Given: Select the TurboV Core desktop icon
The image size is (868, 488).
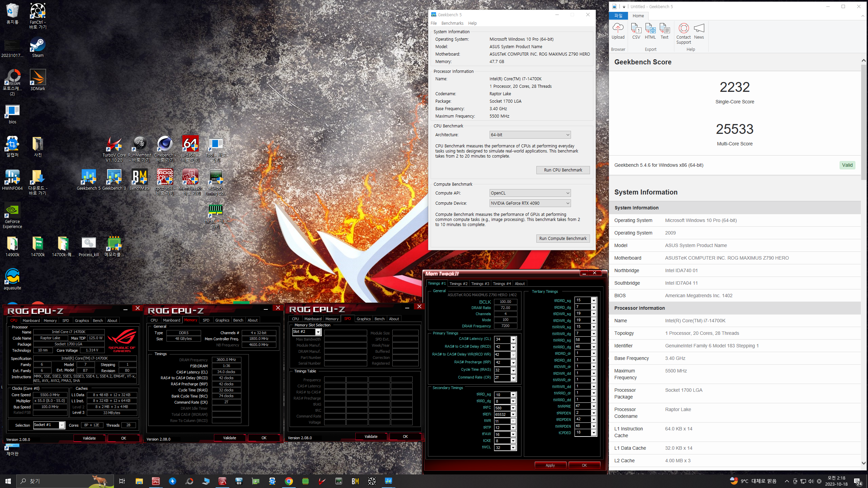Looking at the screenshot, I should (114, 149).
